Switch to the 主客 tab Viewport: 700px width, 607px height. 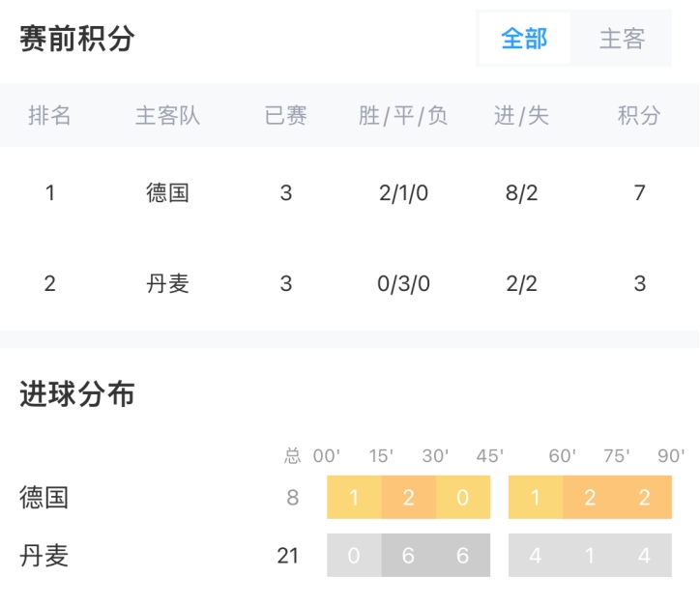tap(621, 39)
